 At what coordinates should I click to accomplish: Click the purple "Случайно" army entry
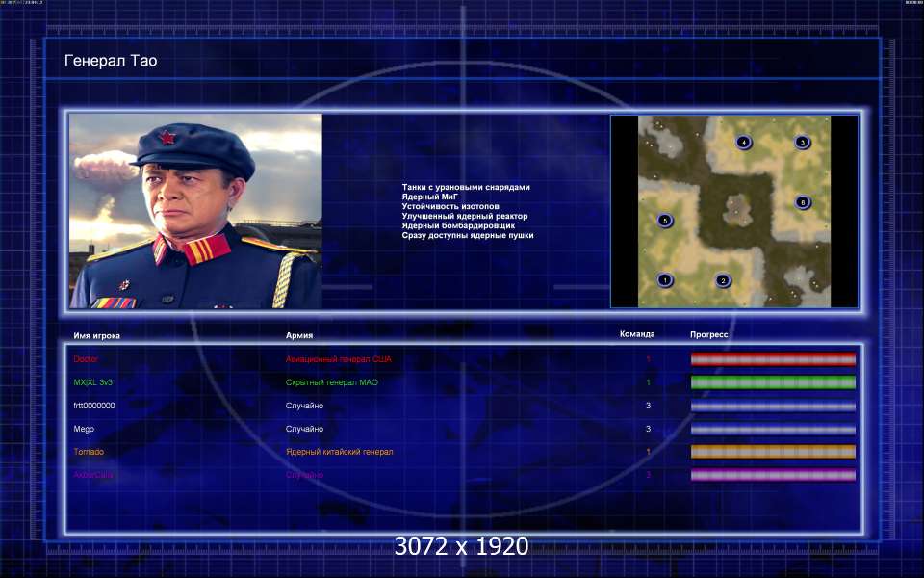305,475
